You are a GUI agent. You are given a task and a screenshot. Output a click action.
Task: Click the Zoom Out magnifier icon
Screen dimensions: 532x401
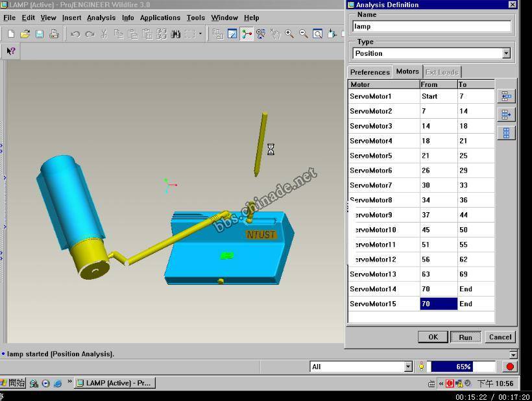point(304,34)
